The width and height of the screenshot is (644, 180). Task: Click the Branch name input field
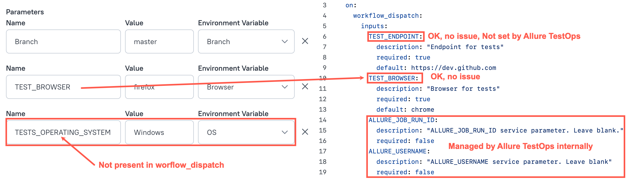63,41
